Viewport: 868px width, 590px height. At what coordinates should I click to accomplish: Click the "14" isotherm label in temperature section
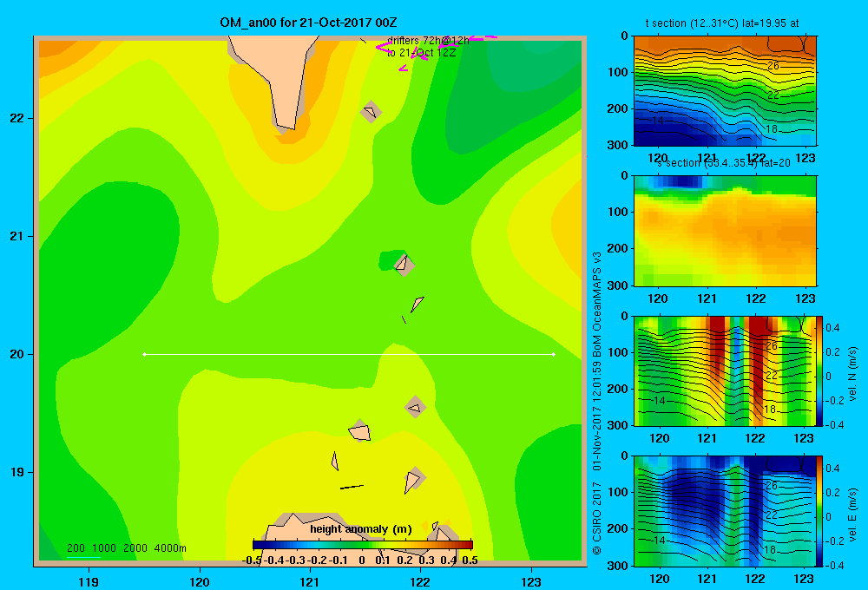658,120
